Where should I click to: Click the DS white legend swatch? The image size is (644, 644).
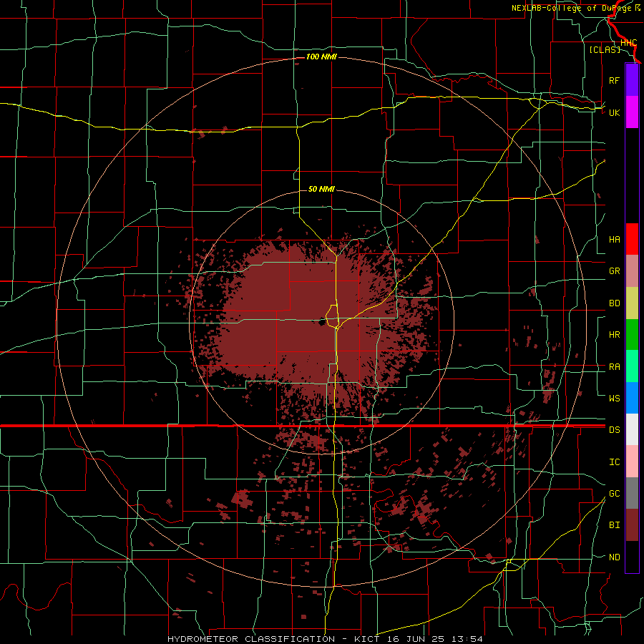pyautogui.click(x=632, y=429)
